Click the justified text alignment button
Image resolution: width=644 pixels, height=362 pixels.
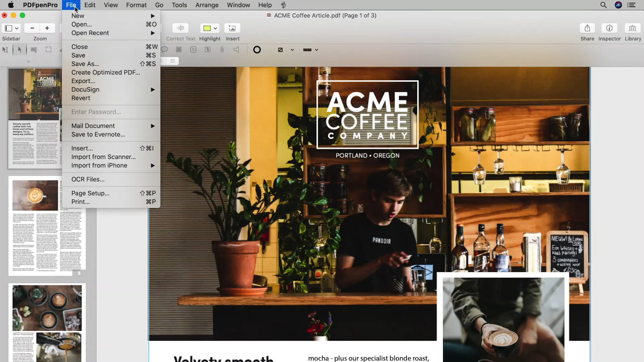pos(173,61)
